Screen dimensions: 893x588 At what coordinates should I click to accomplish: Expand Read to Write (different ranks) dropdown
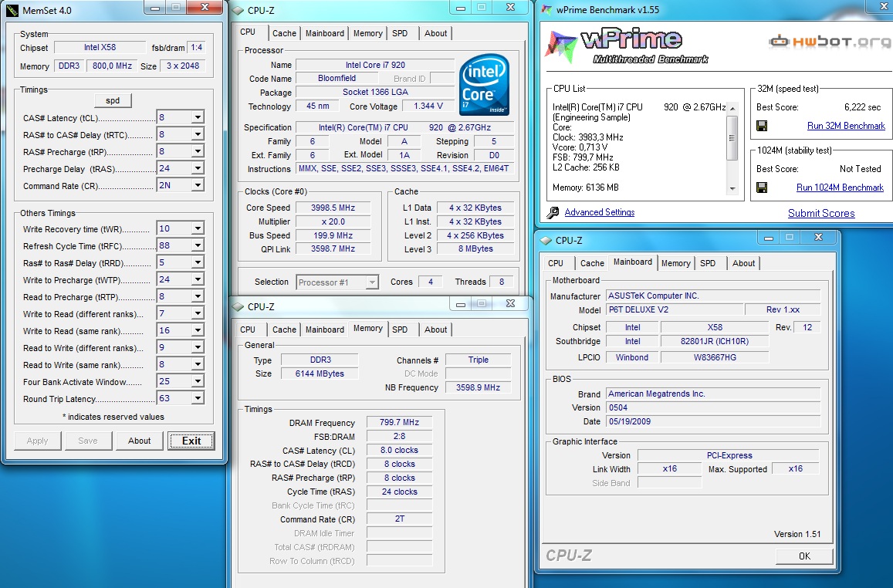(x=197, y=347)
